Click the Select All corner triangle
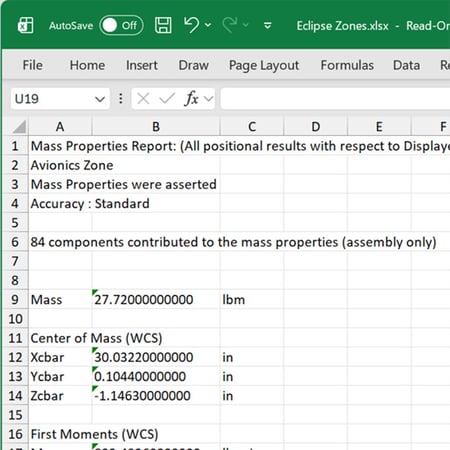 19,127
